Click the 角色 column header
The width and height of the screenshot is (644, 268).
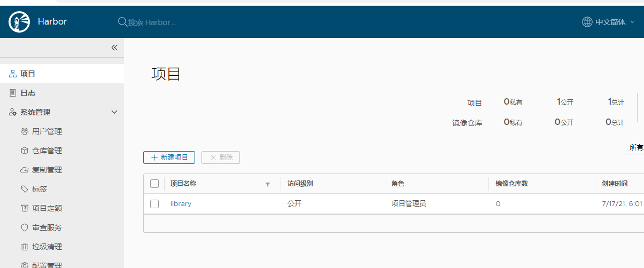[398, 184]
